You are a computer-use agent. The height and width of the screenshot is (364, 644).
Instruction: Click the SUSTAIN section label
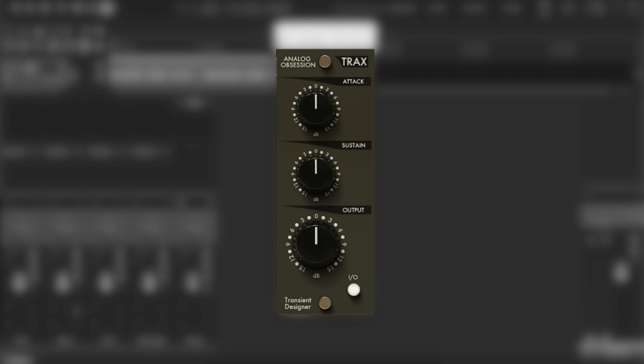tap(353, 145)
